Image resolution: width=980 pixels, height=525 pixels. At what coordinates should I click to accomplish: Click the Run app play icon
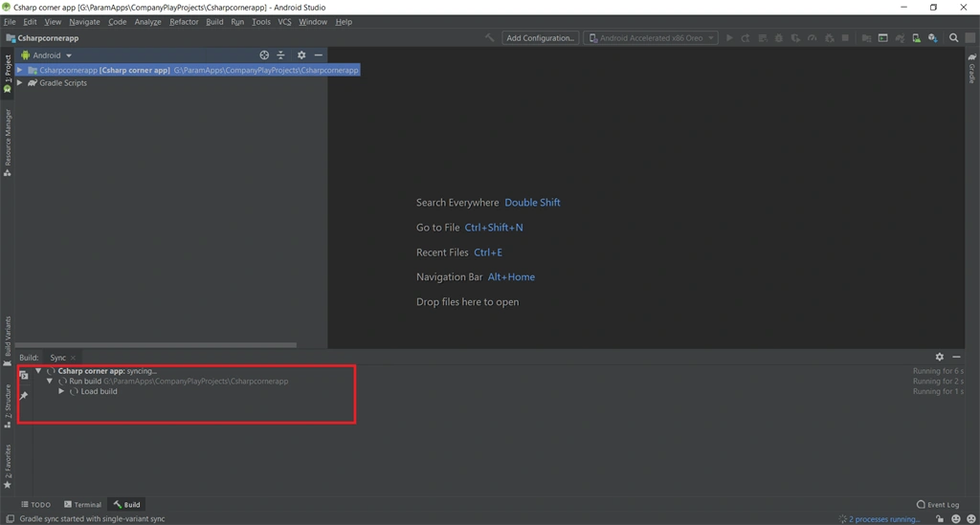click(728, 38)
